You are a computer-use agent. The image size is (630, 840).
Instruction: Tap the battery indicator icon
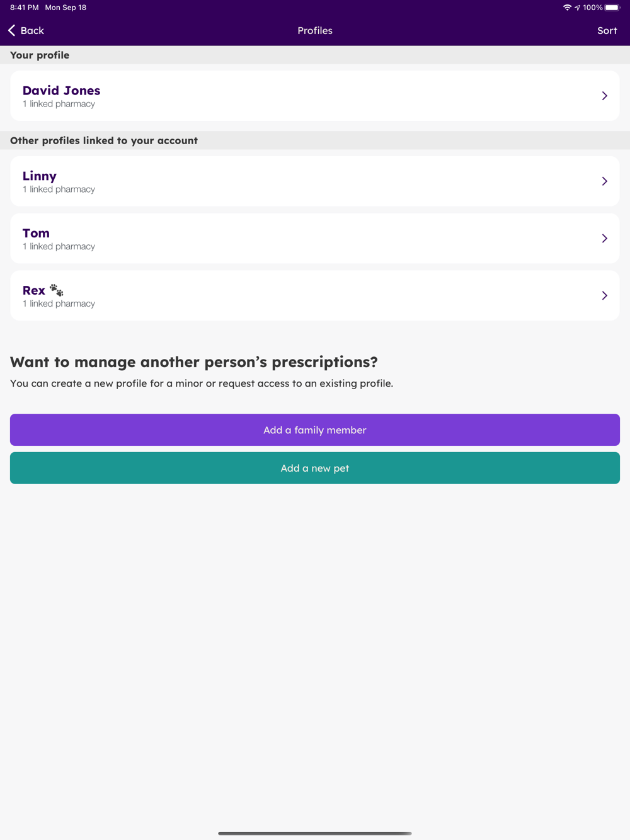[x=612, y=8]
